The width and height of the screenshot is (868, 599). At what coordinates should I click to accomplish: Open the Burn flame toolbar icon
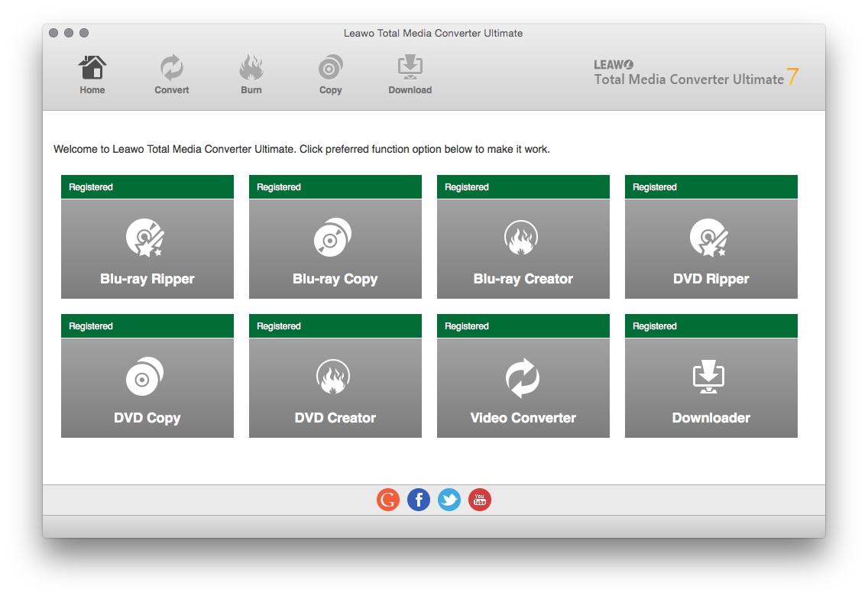coord(251,67)
